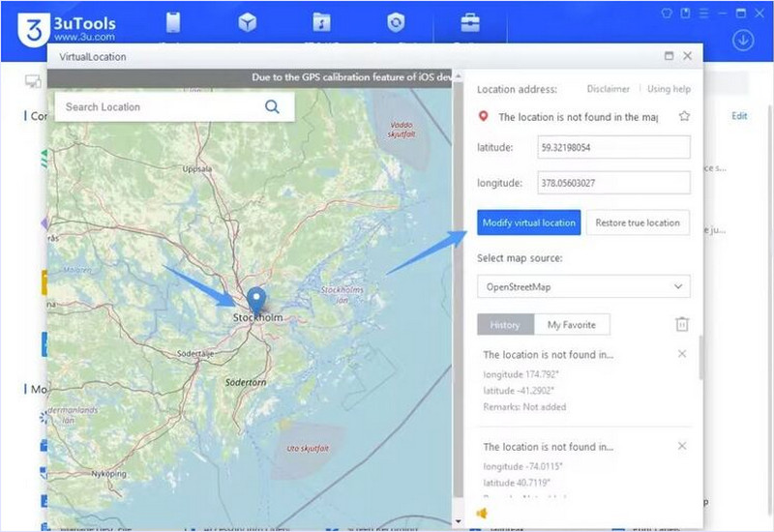This screenshot has width=774, height=532.
Task: Click the Search Location input field
Action: pos(175,106)
